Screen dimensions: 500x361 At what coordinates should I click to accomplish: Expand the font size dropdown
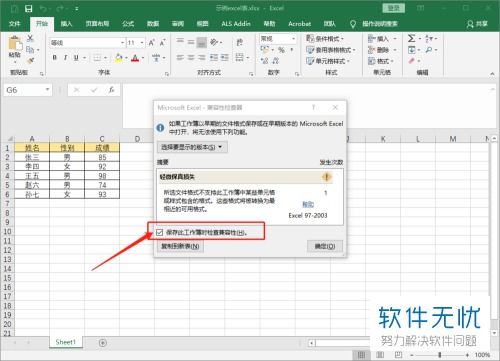pos(142,43)
